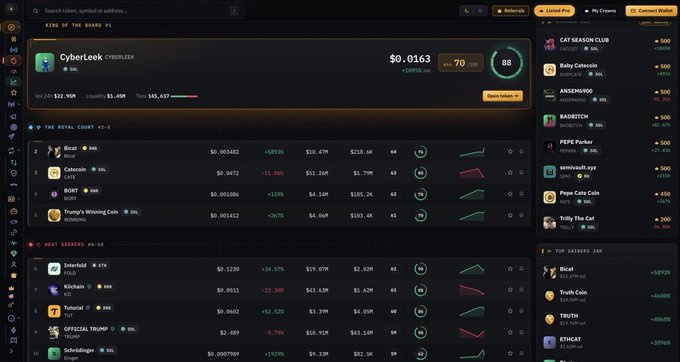
Task: Open the Bicat token row
Action: [279, 152]
